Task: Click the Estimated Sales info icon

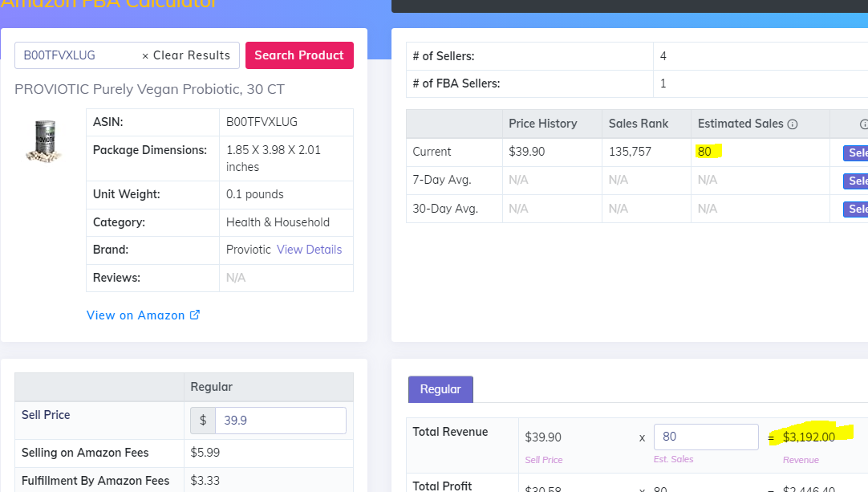Action: pyautogui.click(x=793, y=124)
